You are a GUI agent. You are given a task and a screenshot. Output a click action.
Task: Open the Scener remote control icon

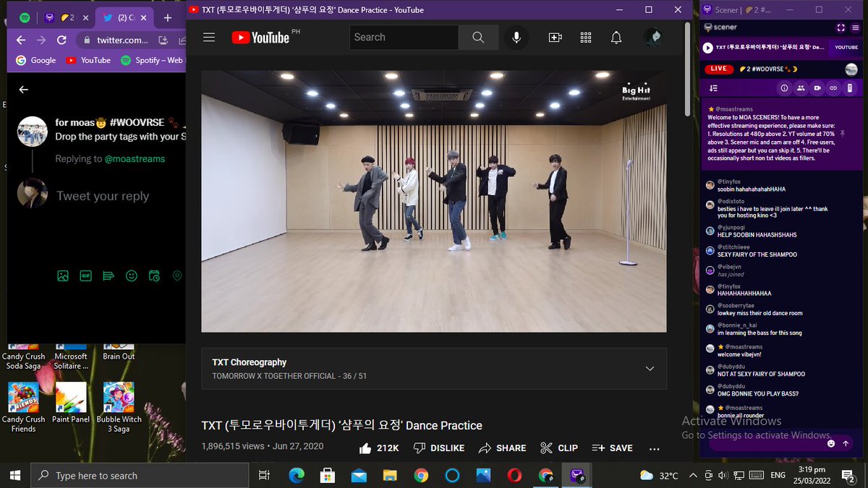(x=850, y=88)
